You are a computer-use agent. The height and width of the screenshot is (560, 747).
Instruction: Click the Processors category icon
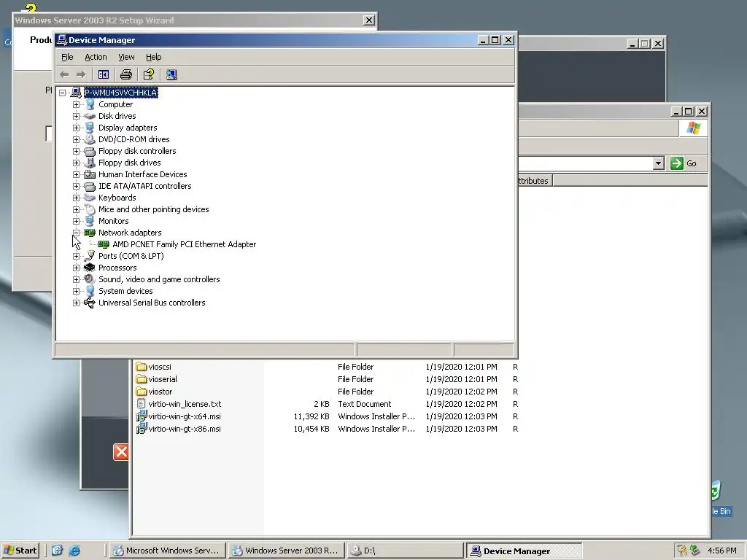pyautogui.click(x=90, y=268)
